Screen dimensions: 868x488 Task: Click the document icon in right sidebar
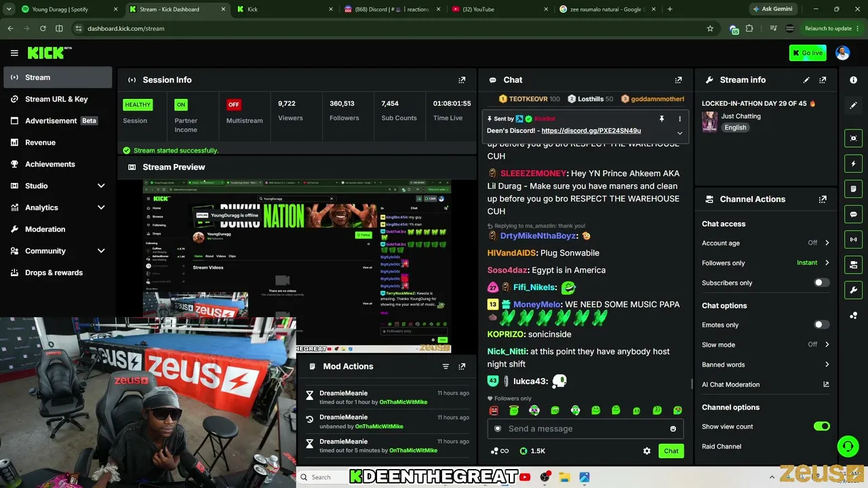tap(854, 189)
